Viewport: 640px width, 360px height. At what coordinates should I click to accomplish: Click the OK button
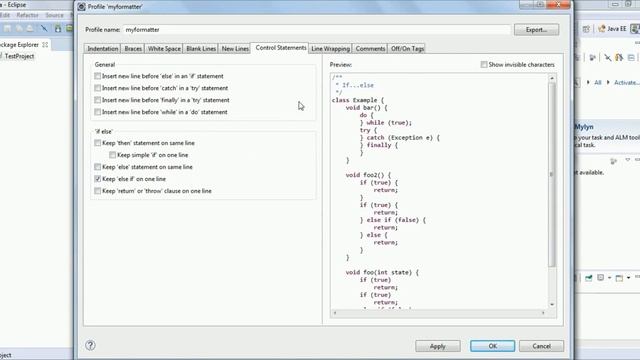coord(493,346)
